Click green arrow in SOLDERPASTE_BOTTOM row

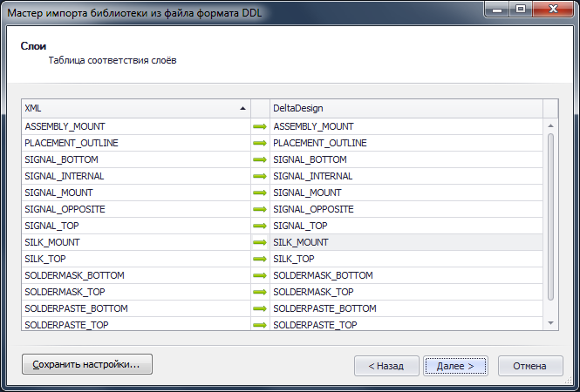(x=260, y=308)
